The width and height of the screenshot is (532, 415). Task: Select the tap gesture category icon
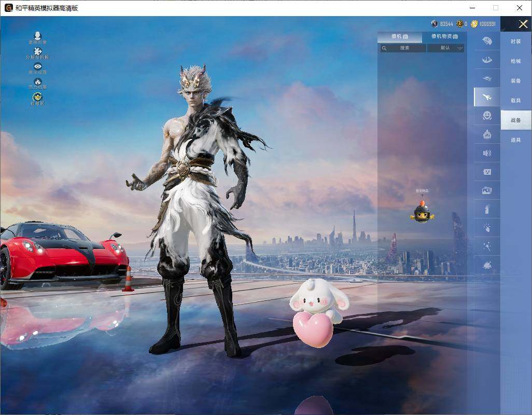click(x=487, y=228)
